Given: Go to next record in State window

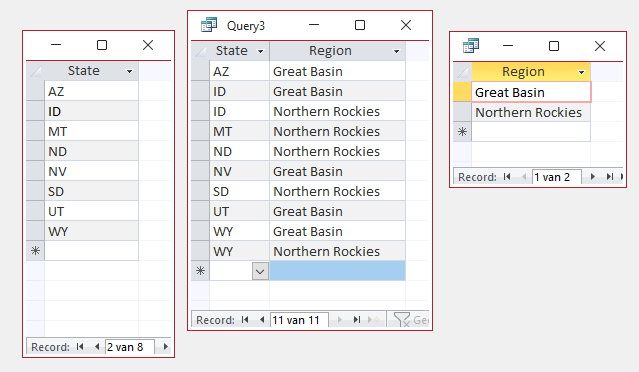Looking at the screenshot, I should 165,347.
